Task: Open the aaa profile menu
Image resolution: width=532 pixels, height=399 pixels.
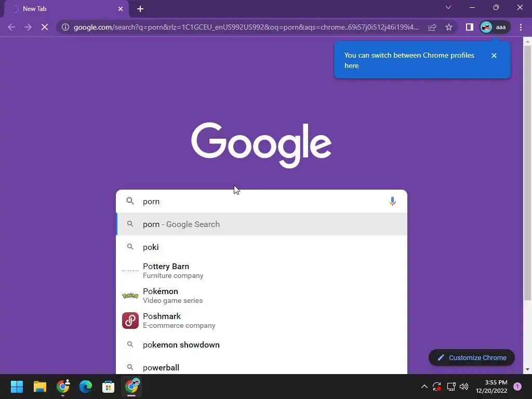Action: tap(495, 27)
